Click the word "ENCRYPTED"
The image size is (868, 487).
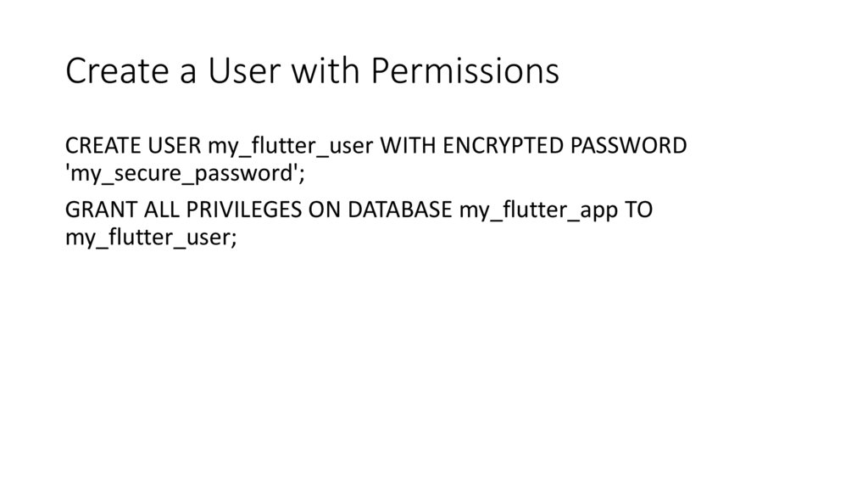coord(502,146)
